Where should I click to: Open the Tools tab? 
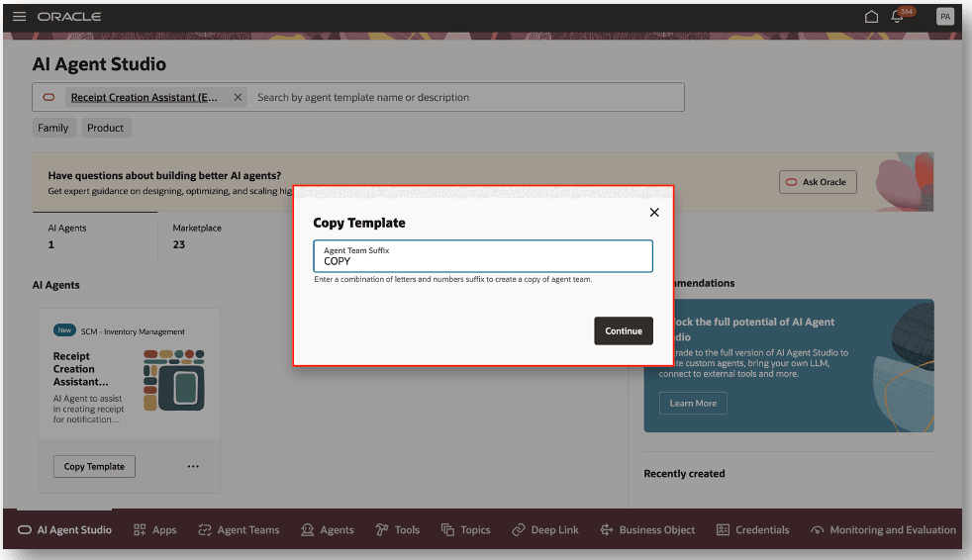tap(397, 529)
